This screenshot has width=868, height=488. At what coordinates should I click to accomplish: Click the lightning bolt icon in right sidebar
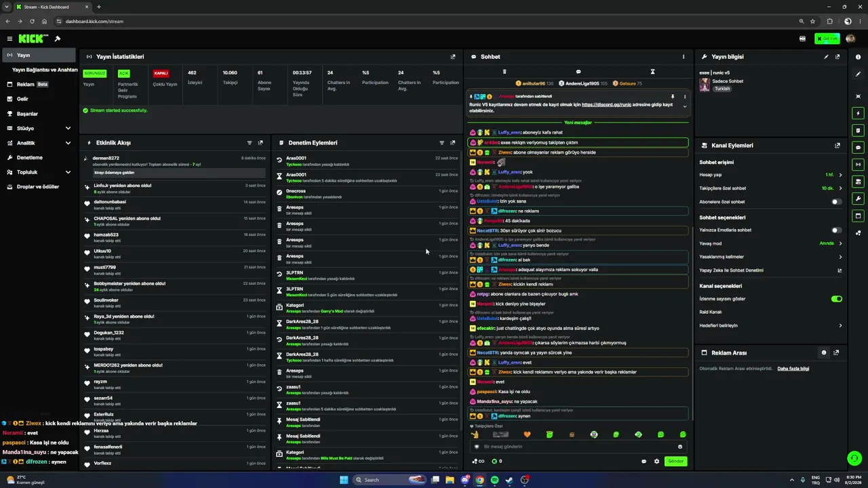point(859,113)
